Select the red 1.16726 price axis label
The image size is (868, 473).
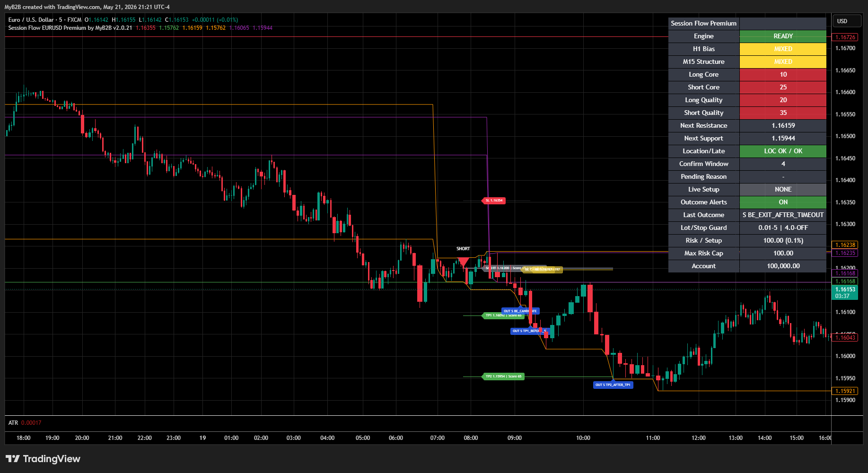point(845,37)
